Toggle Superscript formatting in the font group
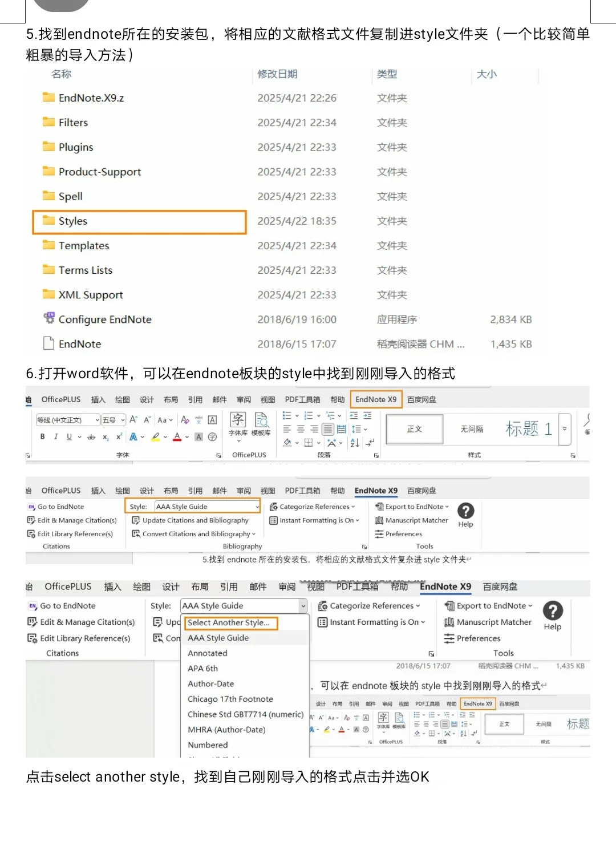This screenshot has width=616, height=866. coord(119,436)
